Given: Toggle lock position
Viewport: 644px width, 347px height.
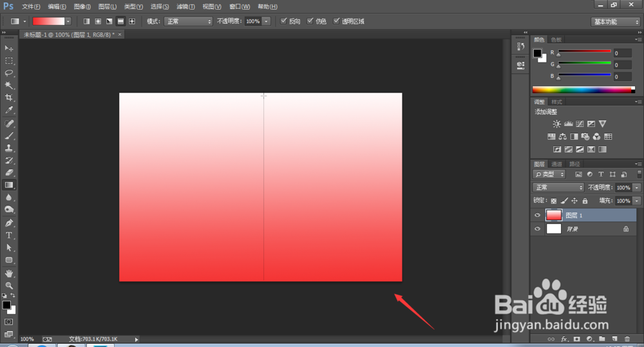Looking at the screenshot, I should pos(574,201).
